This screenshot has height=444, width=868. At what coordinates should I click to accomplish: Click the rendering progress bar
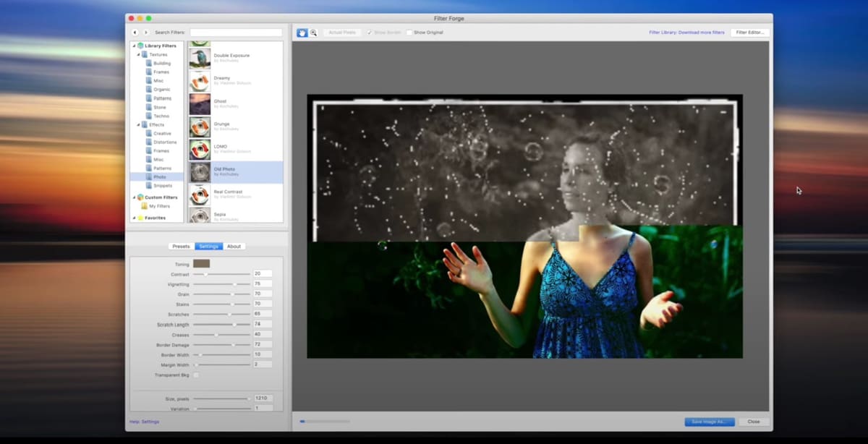pos(324,422)
